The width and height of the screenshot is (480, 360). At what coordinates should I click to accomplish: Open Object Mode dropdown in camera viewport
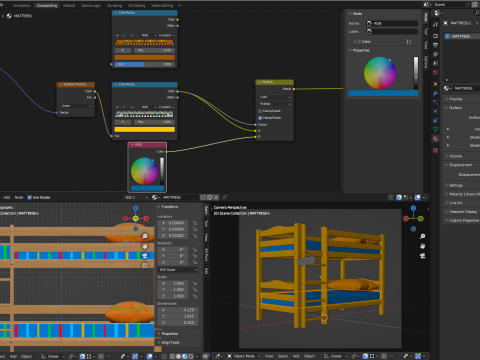[x=244, y=356]
